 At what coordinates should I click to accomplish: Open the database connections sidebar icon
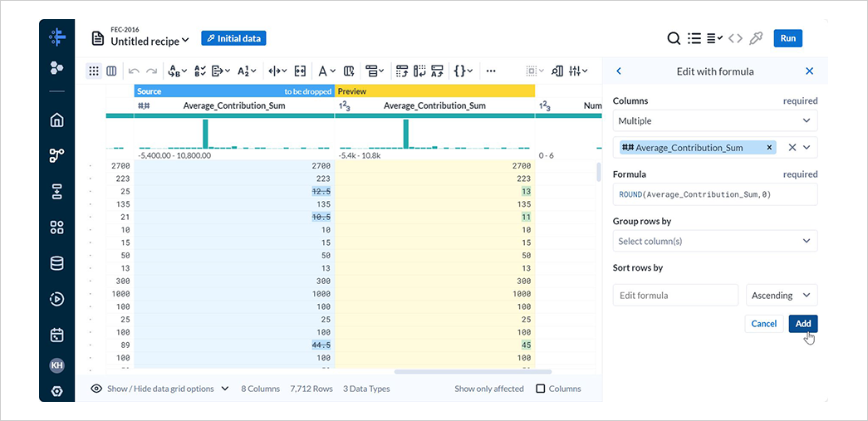(x=56, y=263)
